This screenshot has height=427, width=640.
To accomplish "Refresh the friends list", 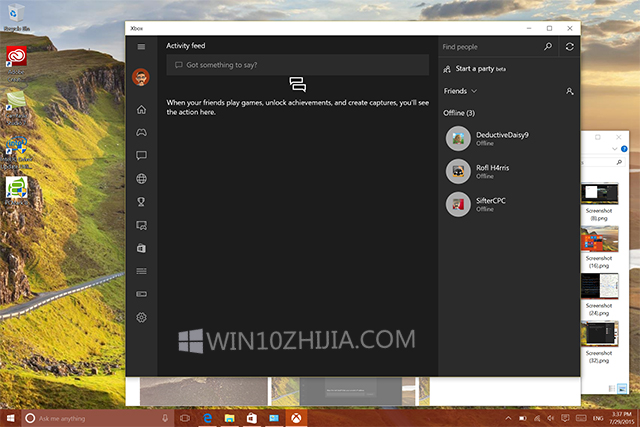I will (x=569, y=47).
